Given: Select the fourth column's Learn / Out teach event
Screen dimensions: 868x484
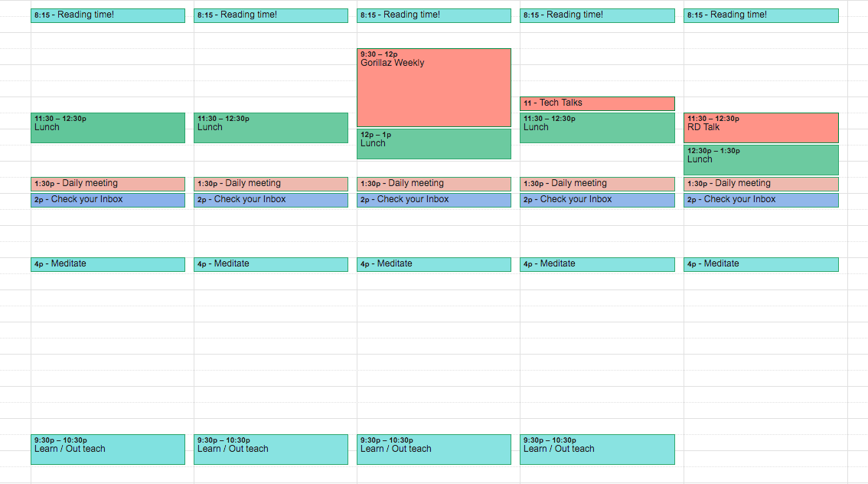Looking at the screenshot, I should tap(597, 449).
